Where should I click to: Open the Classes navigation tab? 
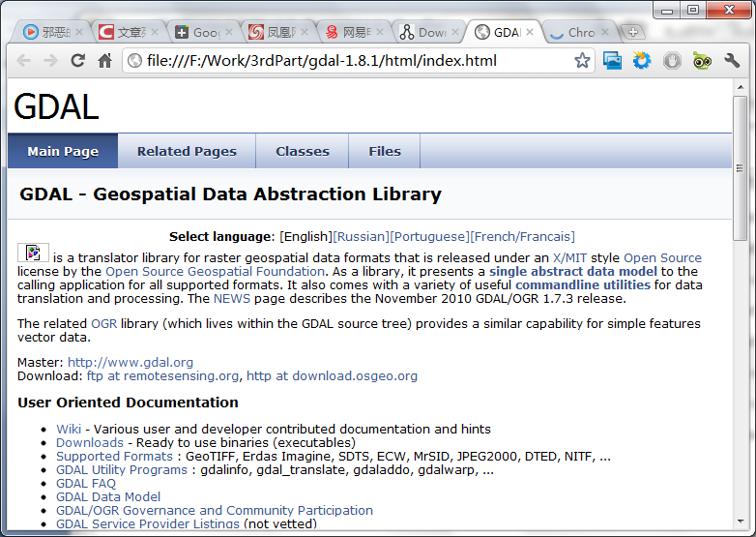[x=303, y=151]
